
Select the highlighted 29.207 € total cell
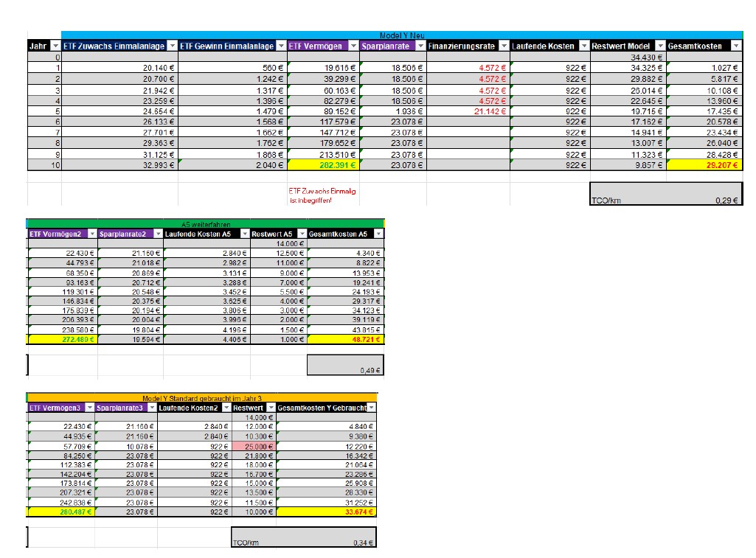704,166
